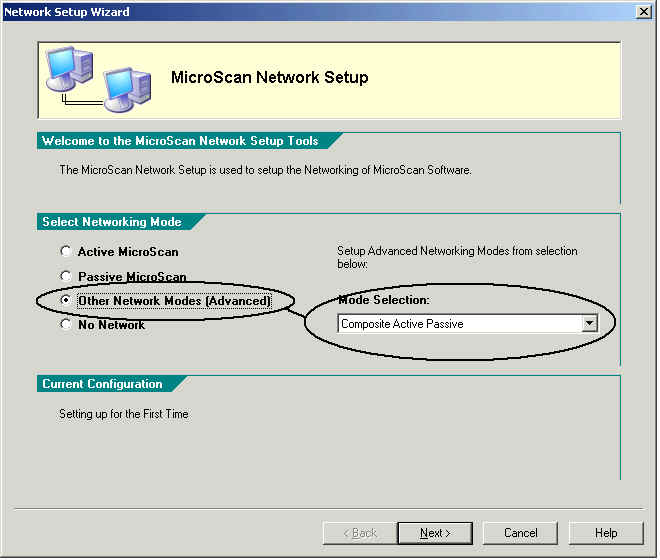The image size is (660, 560).
Task: Click the Composite Active Passive combo box
Action: (x=468, y=324)
